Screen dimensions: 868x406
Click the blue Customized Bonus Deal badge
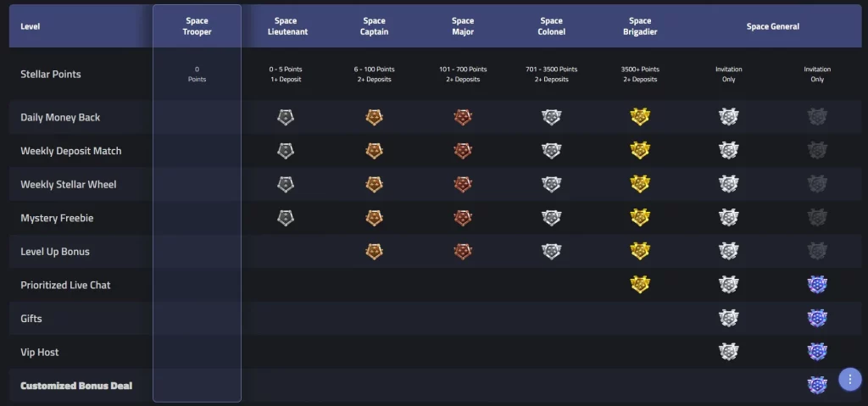point(817,386)
